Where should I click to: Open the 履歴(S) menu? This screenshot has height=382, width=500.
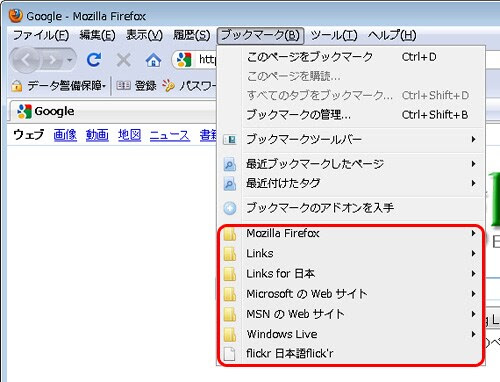191,35
